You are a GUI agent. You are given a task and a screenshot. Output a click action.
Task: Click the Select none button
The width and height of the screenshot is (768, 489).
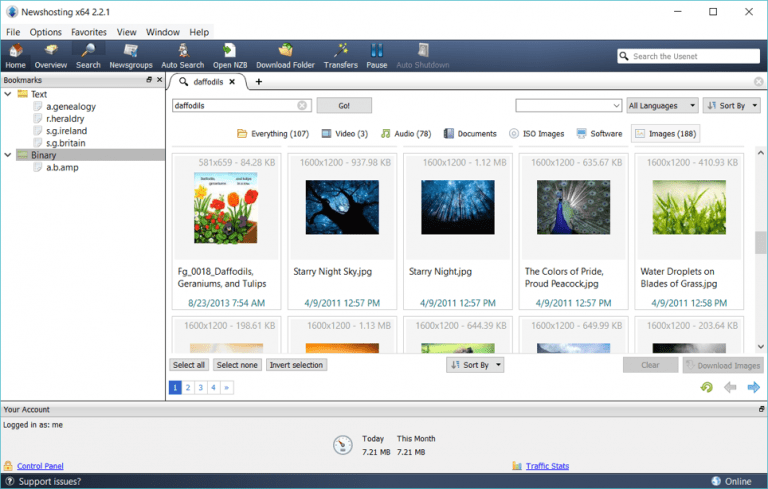pyautogui.click(x=237, y=365)
